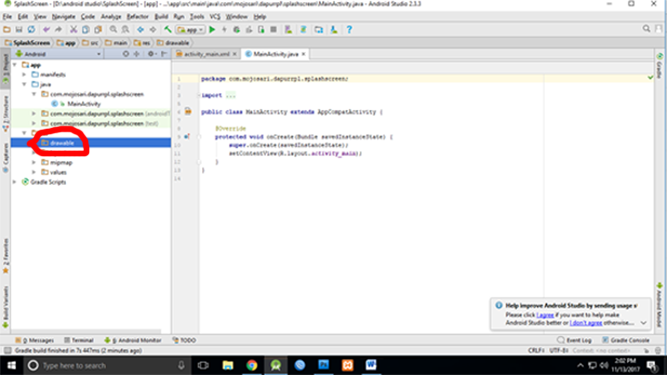This screenshot has height=375, width=667.
Task: Open the Navigate menu
Action: click(63, 17)
